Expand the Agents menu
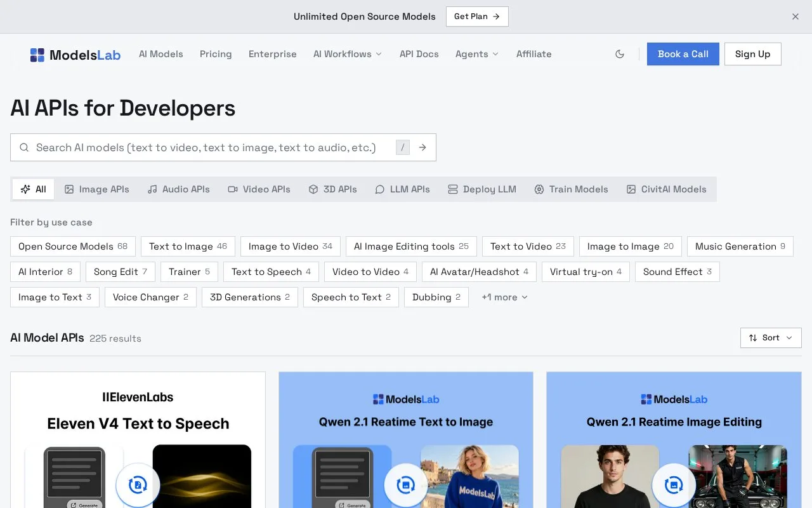Image resolution: width=812 pixels, height=508 pixels. [477, 54]
